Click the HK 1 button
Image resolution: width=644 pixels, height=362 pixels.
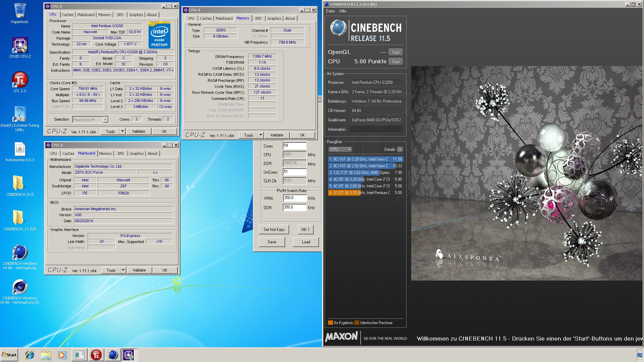305,230
